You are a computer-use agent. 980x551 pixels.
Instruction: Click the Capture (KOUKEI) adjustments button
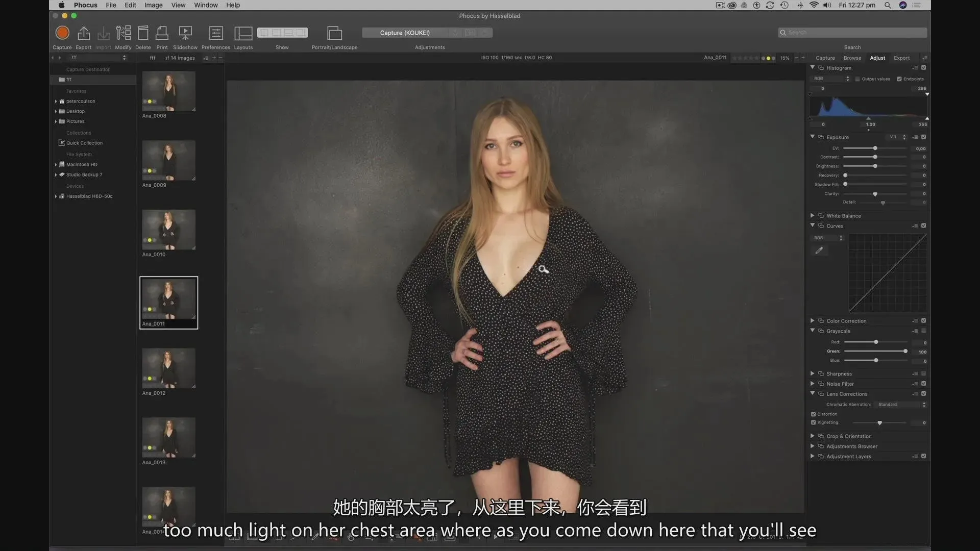click(405, 33)
